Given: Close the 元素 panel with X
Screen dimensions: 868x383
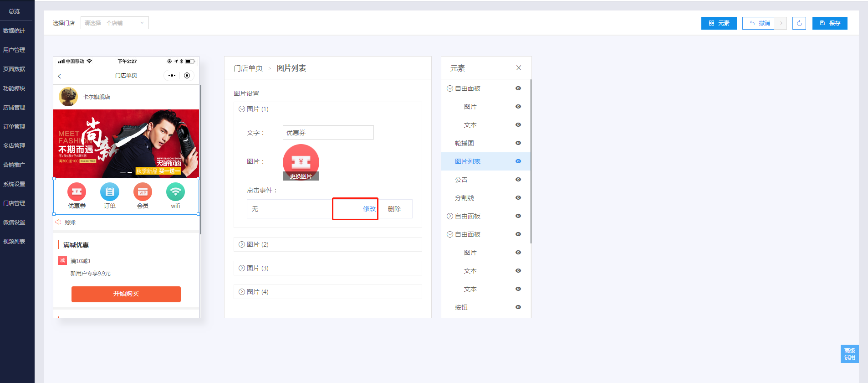Looking at the screenshot, I should tap(518, 68).
